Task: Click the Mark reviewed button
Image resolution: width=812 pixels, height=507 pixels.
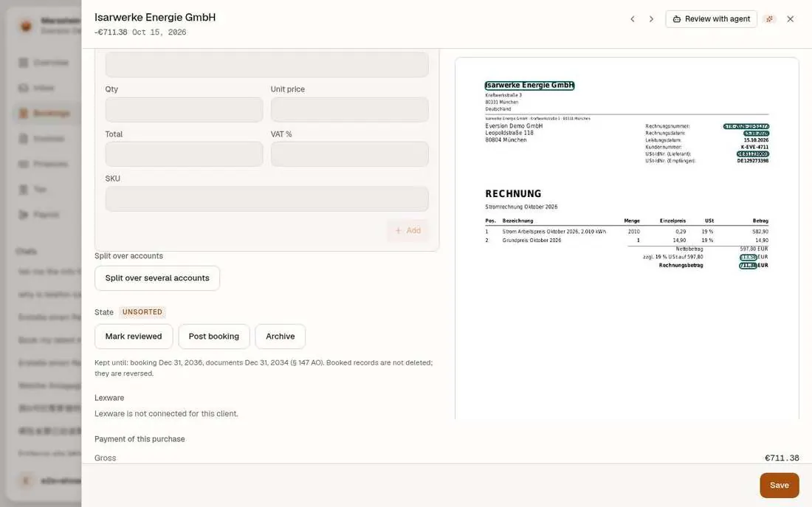Action: click(x=134, y=337)
